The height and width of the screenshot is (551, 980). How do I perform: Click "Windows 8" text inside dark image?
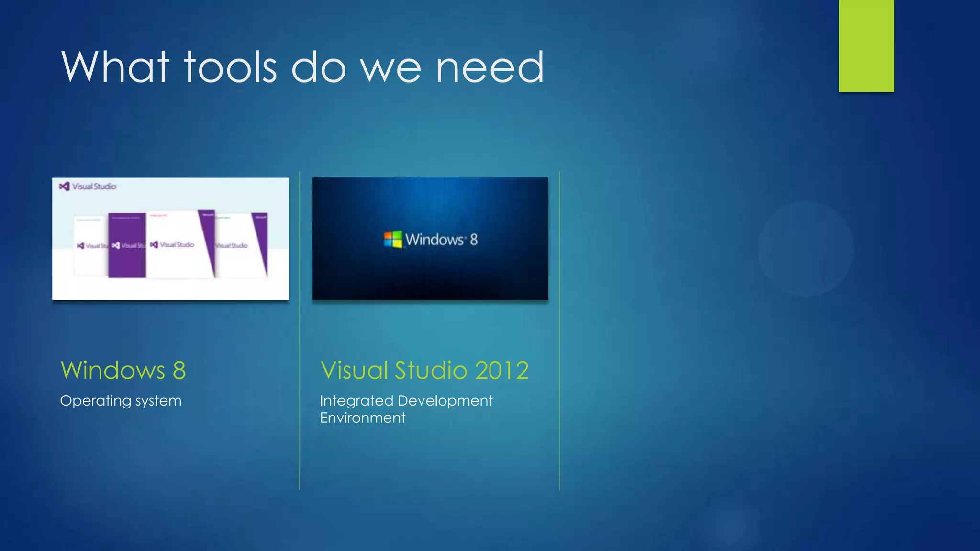click(x=441, y=239)
